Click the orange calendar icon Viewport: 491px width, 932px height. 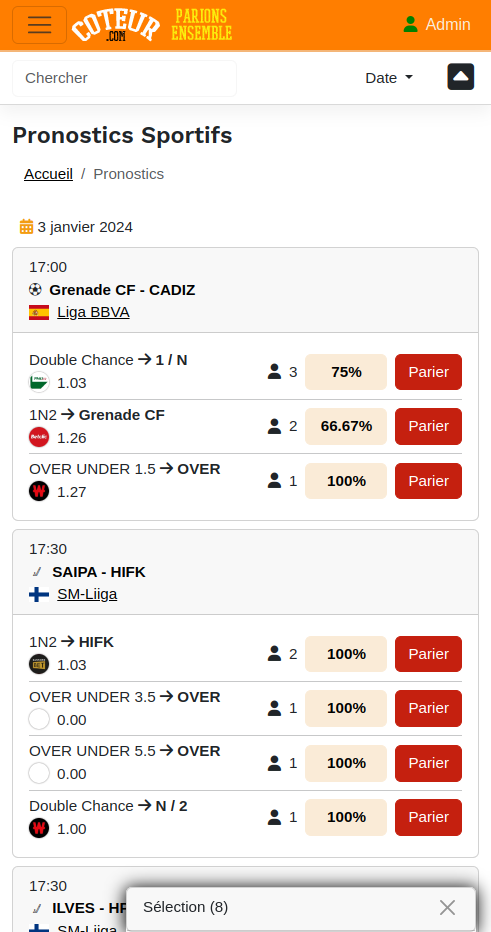26,226
